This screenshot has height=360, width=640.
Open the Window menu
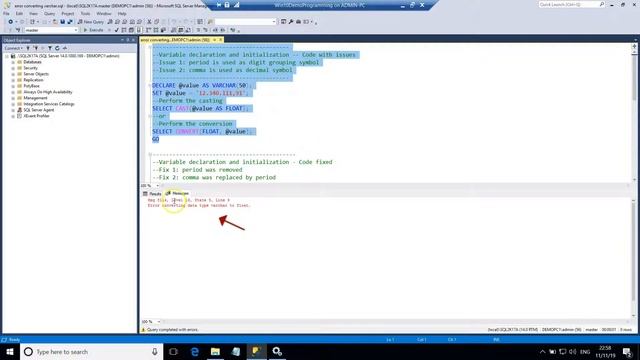click(104, 13)
